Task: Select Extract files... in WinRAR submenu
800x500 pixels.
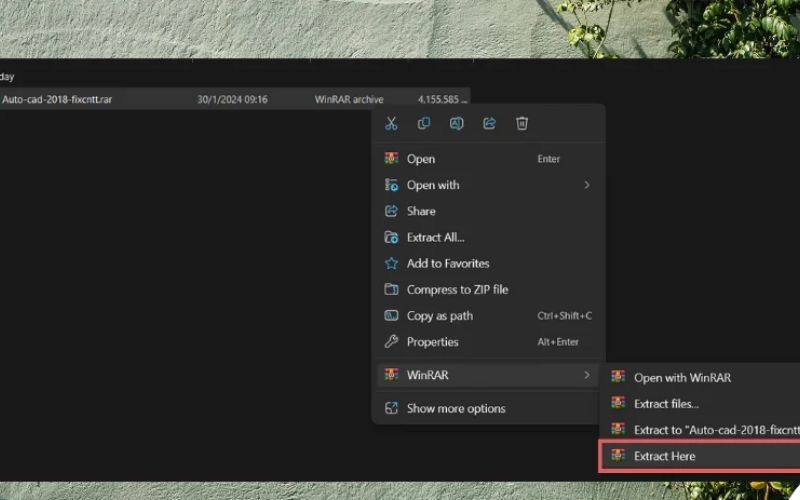Action: click(702, 404)
